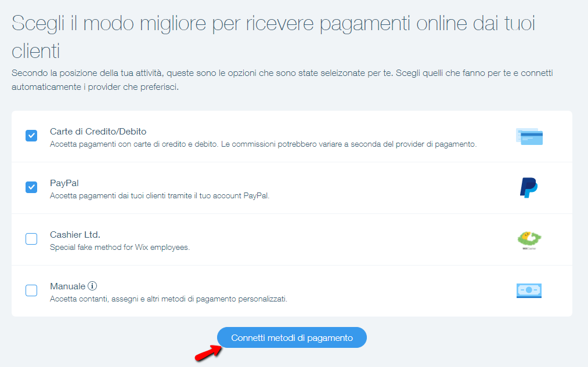Image resolution: width=588 pixels, height=367 pixels.
Task: Uncheck the PayPal checkbox
Action: (x=31, y=187)
